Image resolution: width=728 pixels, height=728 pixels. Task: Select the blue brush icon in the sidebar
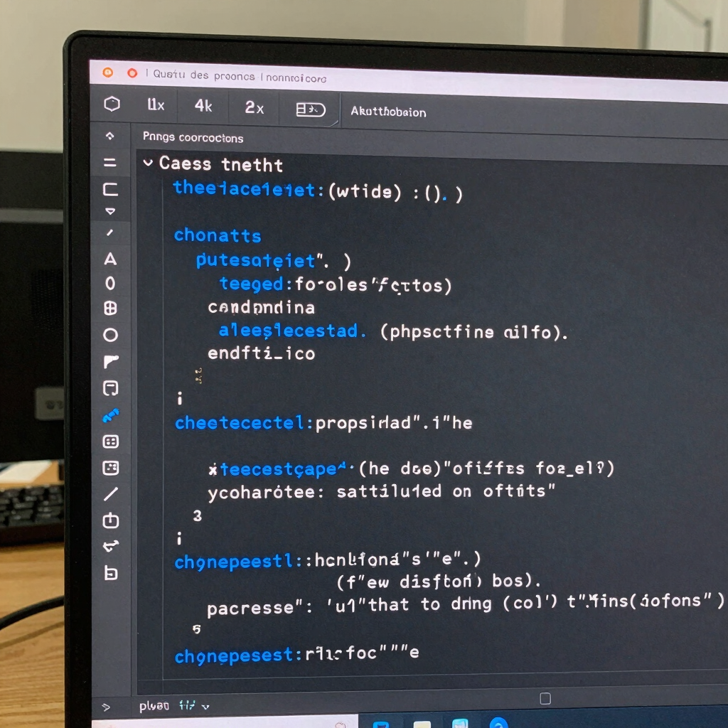(x=110, y=415)
